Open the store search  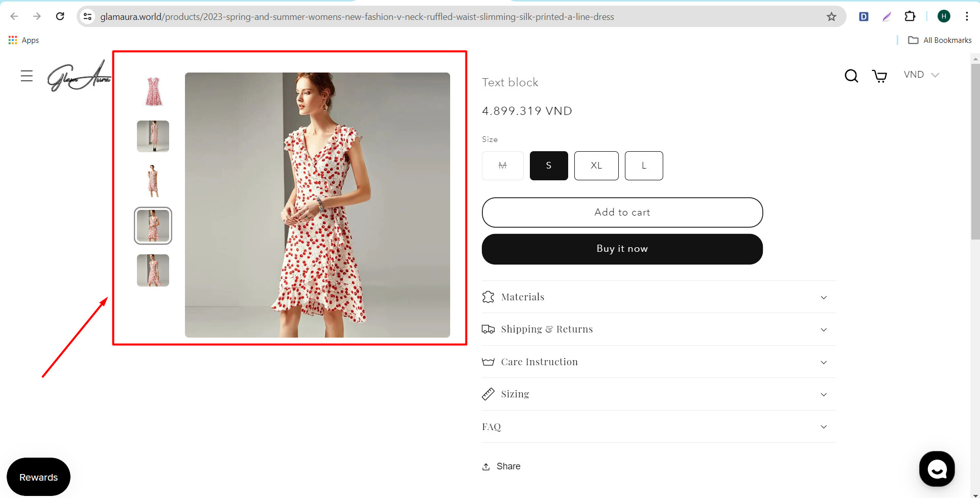tap(851, 76)
